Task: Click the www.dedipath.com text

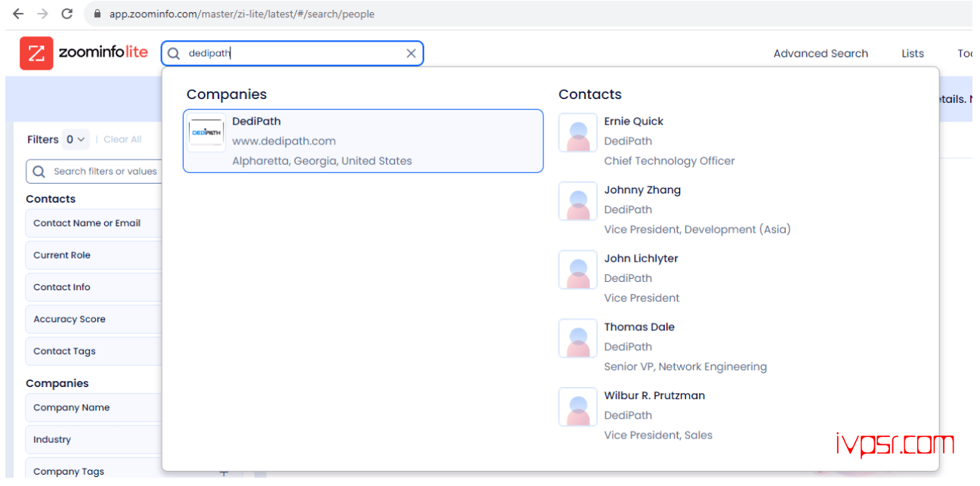Action: point(283,141)
